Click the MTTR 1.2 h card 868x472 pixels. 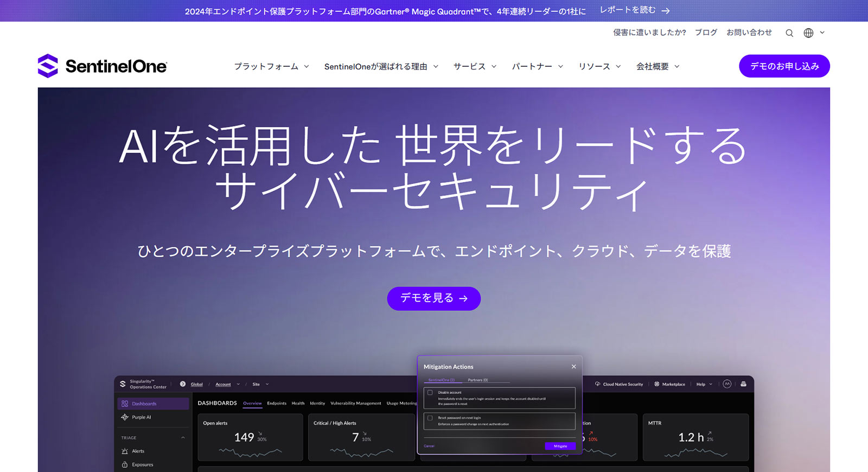(695, 437)
